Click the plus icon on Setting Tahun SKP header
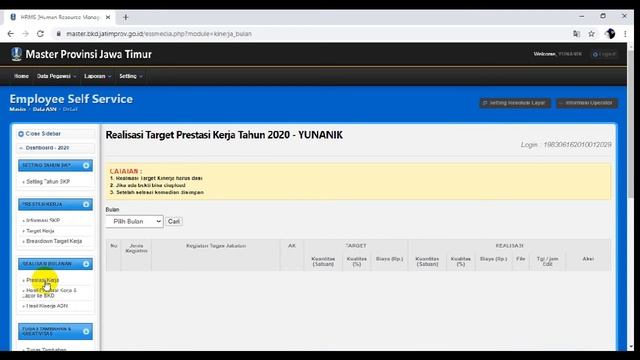This screenshot has width=640, height=360. point(86,165)
